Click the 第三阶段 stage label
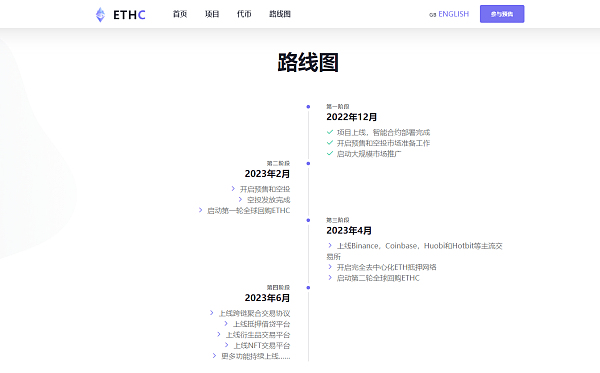Screen dimensions: 600x373 (x=338, y=220)
